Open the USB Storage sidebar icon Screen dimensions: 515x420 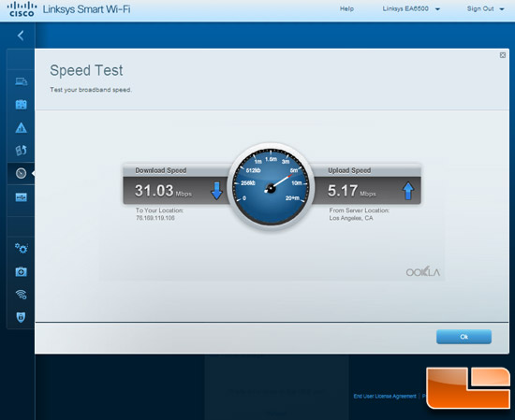[x=21, y=197]
